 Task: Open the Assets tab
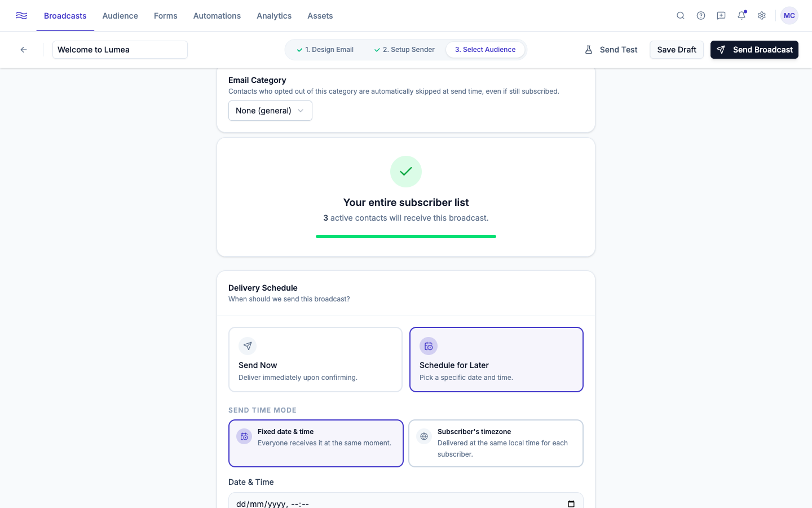320,16
